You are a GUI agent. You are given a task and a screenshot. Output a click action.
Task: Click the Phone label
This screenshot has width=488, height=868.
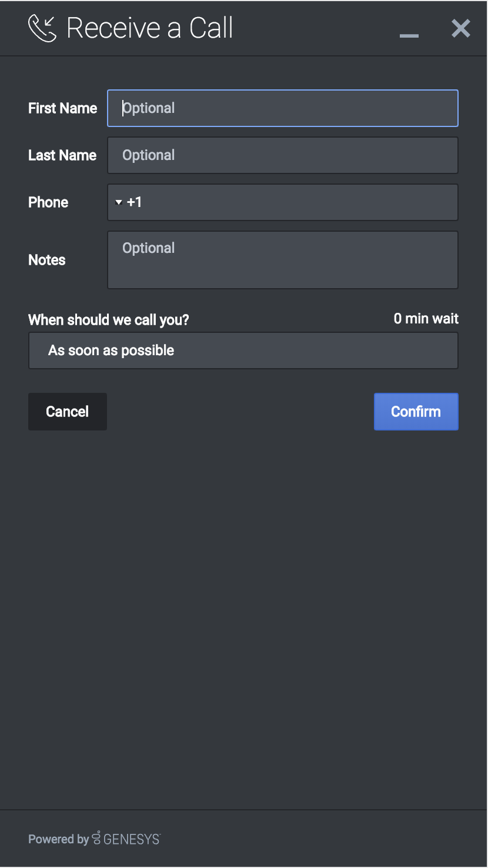click(x=48, y=202)
